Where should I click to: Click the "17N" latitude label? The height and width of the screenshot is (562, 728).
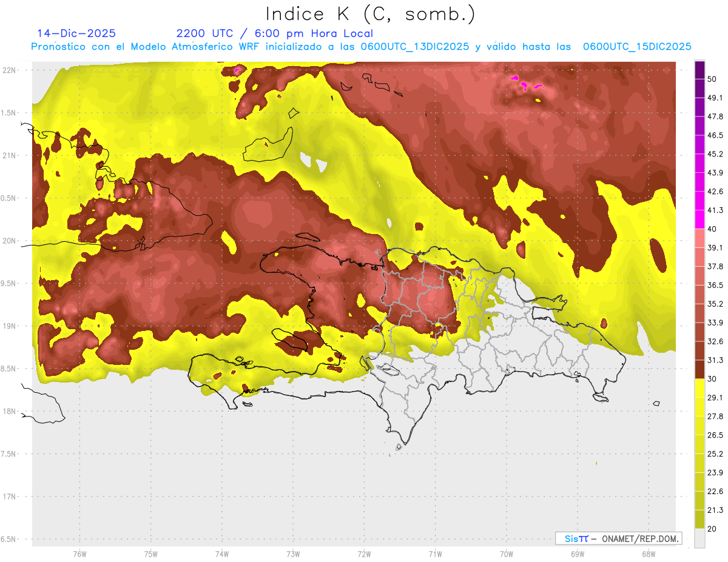click(10, 497)
